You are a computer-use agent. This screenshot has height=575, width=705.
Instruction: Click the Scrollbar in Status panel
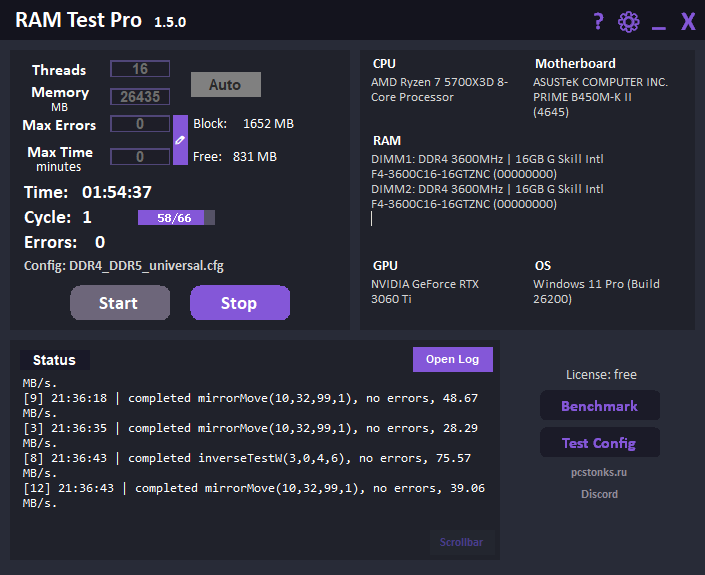click(462, 542)
